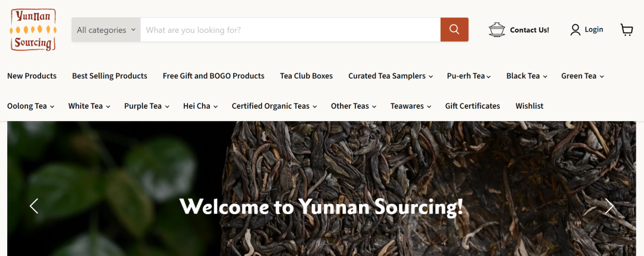644x256 pixels.
Task: Expand the White Tea menu
Action: pos(89,106)
